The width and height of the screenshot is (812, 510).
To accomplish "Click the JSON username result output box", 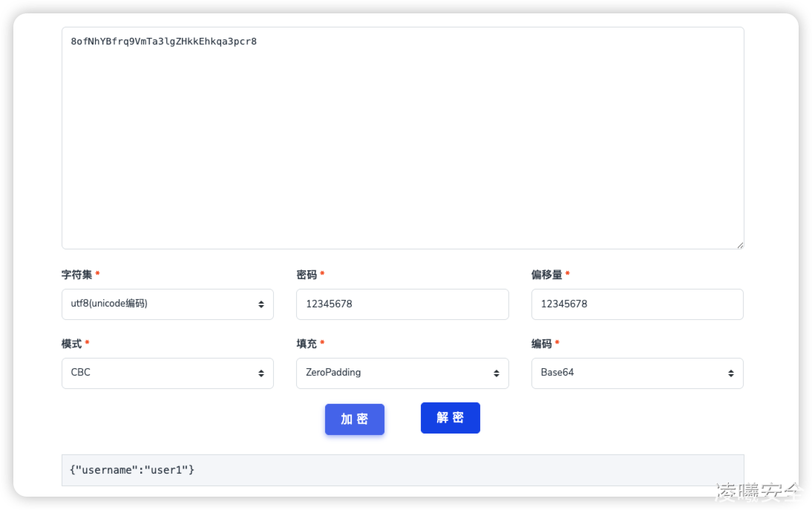I will point(402,470).
